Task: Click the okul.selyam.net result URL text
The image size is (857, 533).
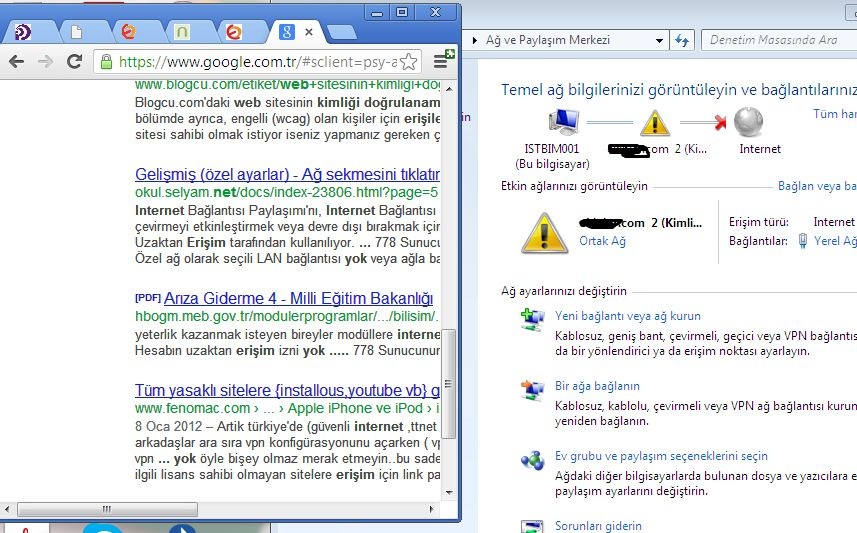Action: coord(286,192)
